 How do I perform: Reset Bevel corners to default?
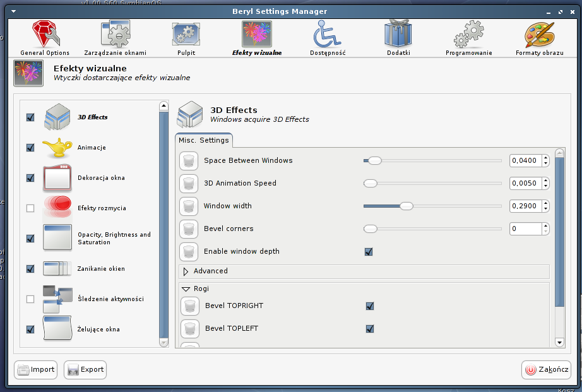click(x=189, y=229)
